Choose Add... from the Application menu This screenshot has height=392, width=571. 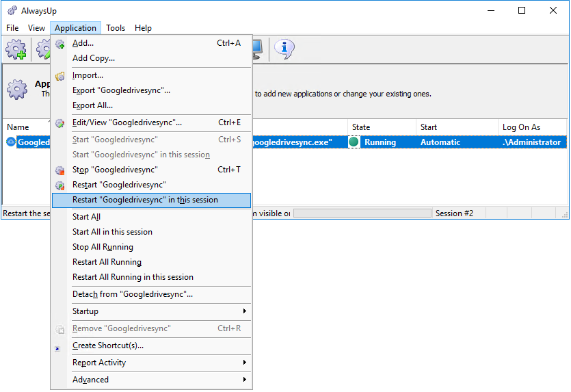151,43
